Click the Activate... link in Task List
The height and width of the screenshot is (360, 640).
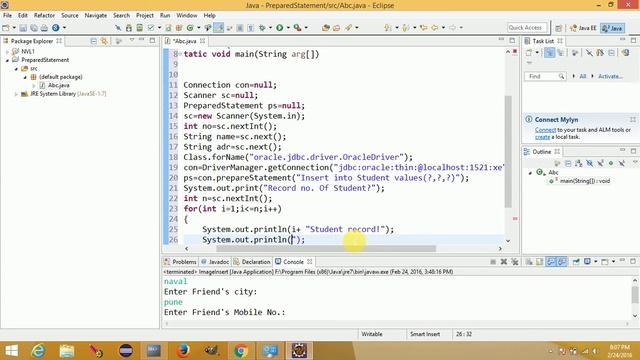coord(610,76)
